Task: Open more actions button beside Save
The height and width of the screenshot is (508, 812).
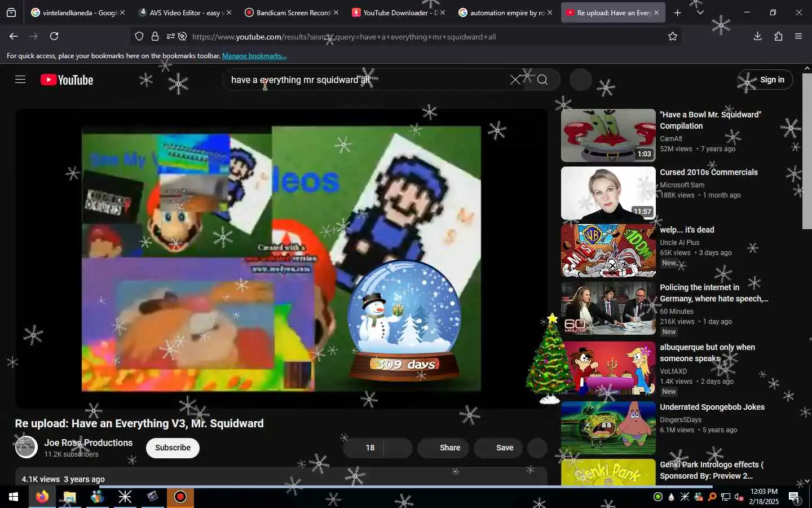Action: coord(537,448)
